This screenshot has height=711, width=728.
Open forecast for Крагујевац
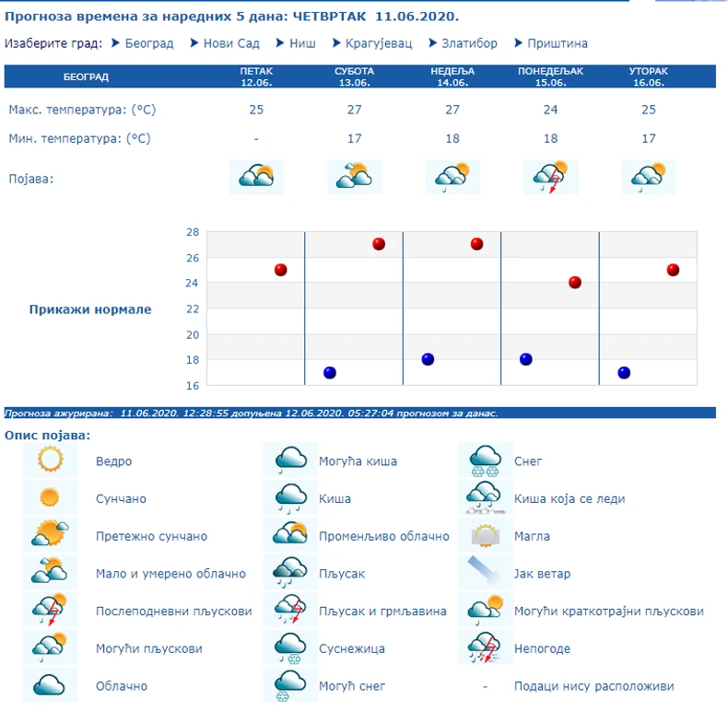pyautogui.click(x=379, y=43)
